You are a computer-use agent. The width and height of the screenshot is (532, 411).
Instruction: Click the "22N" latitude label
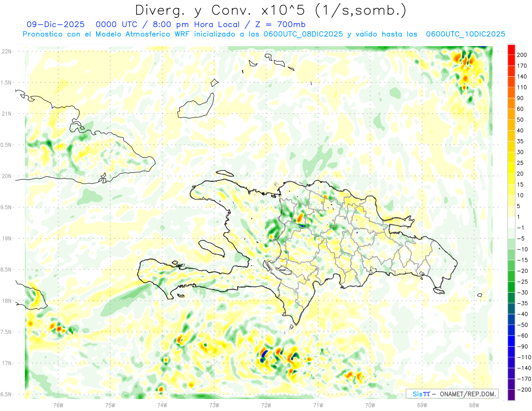pos(7,51)
